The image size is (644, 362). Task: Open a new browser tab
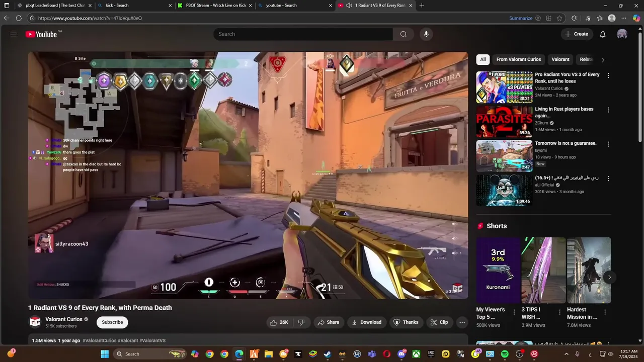pos(422,6)
